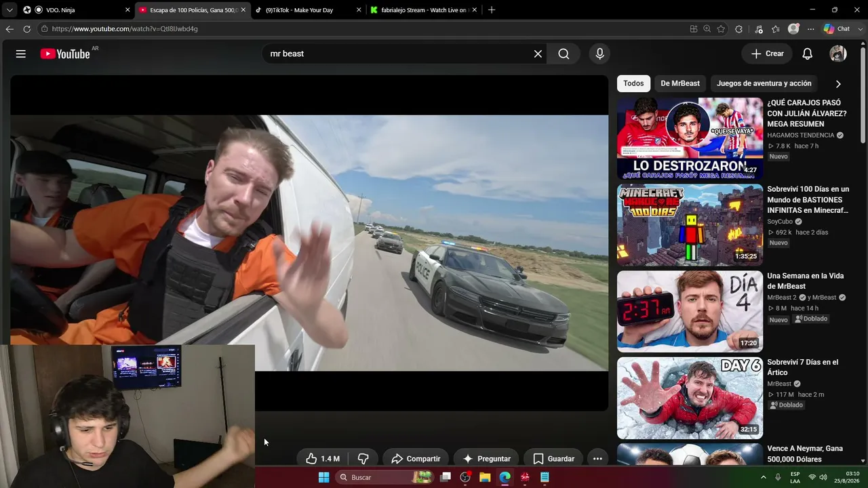This screenshot has height=488, width=868.
Task: Close the TikTok tab
Action: [359, 10]
